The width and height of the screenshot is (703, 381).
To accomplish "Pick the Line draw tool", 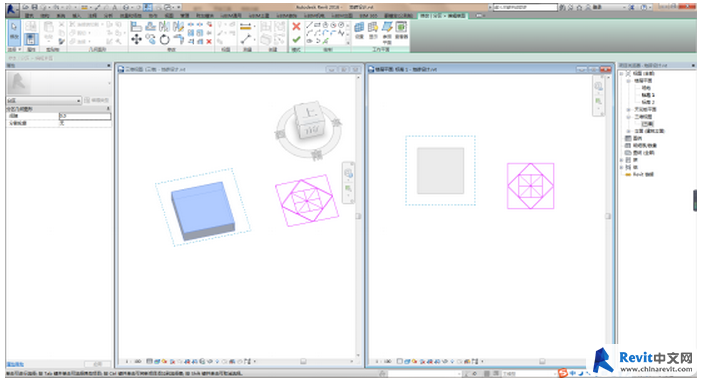I will 309,25.
